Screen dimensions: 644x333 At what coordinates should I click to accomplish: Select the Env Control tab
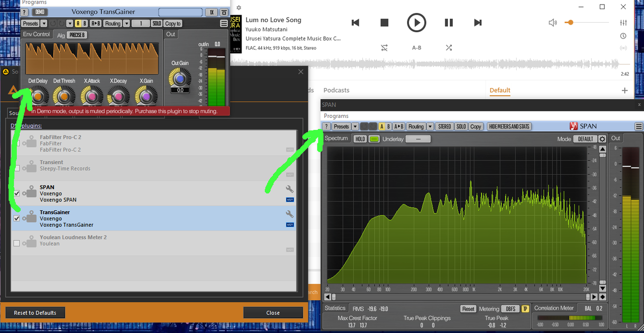(x=37, y=34)
